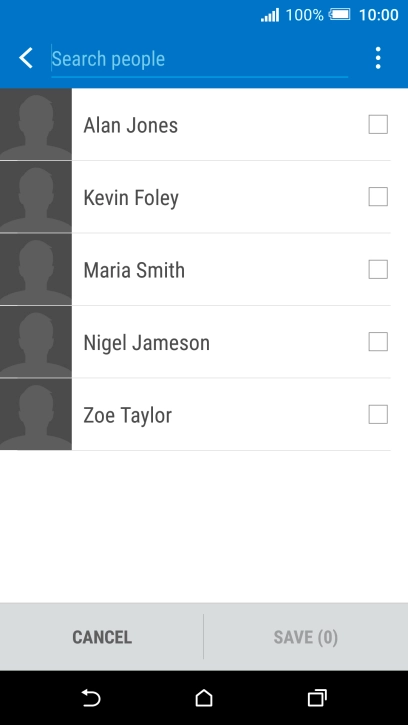This screenshot has width=408, height=725.
Task: Select Maria Smith's checkbox
Action: click(x=378, y=270)
